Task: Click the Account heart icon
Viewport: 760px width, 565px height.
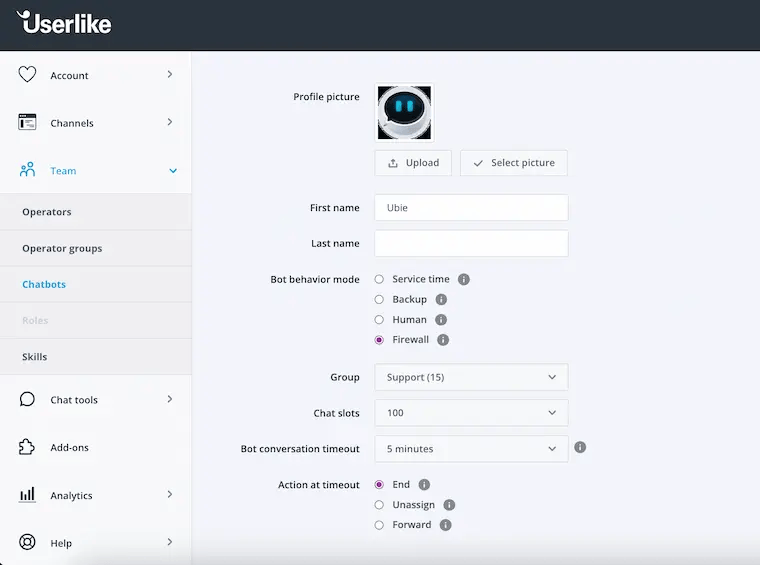Action: click(x=28, y=75)
